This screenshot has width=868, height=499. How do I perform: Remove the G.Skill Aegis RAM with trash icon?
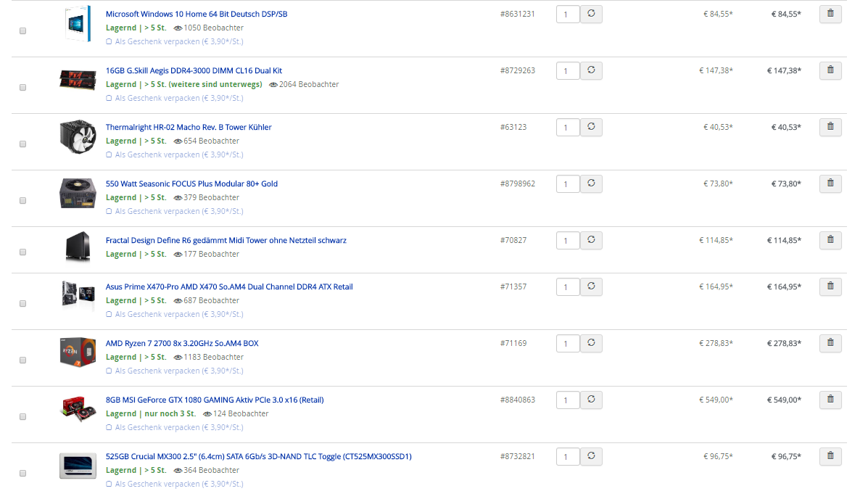830,70
